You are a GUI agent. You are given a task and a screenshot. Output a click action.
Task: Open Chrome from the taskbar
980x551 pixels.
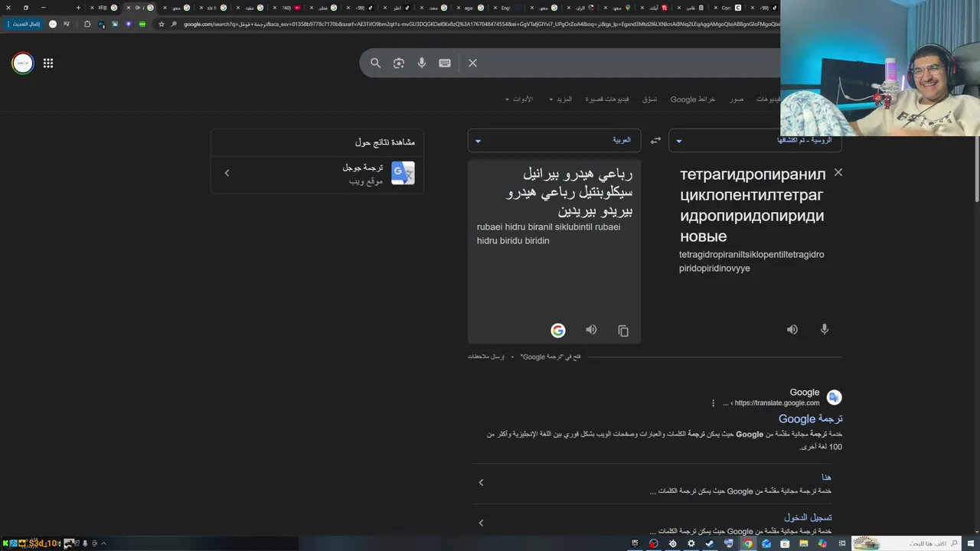tap(747, 543)
